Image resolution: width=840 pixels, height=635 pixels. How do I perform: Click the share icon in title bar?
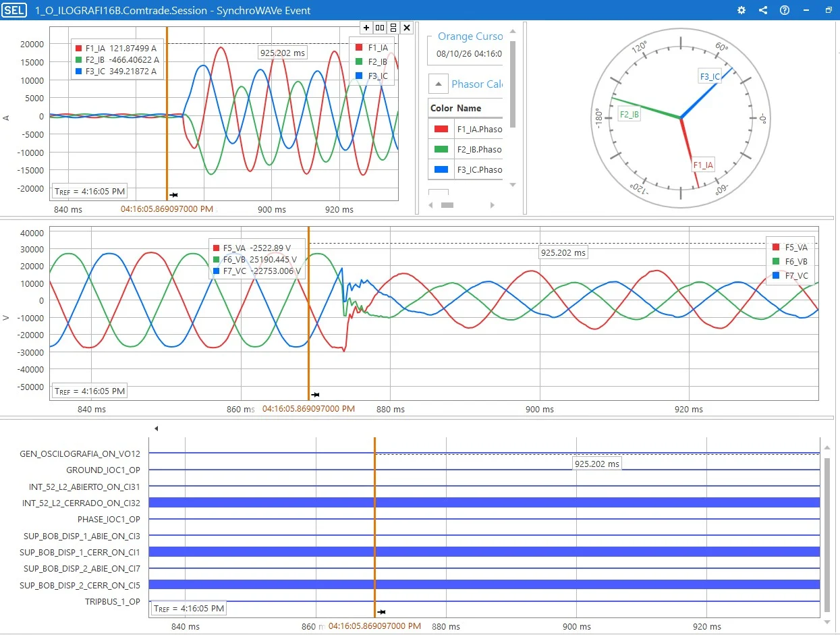pyautogui.click(x=763, y=10)
